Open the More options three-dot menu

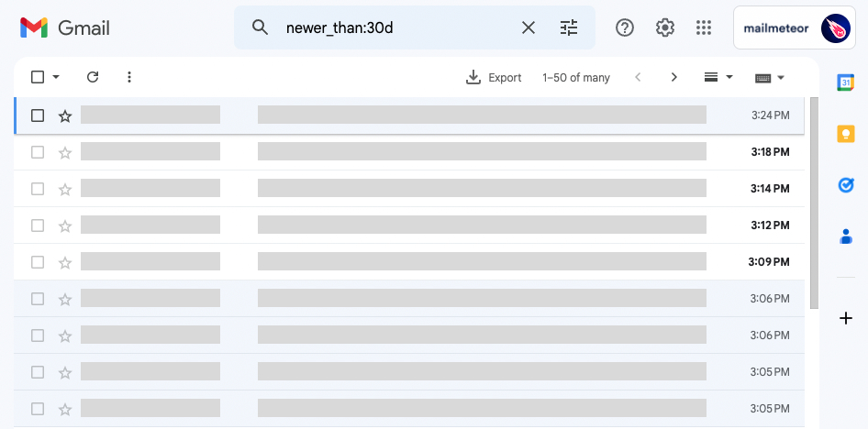[x=129, y=77]
